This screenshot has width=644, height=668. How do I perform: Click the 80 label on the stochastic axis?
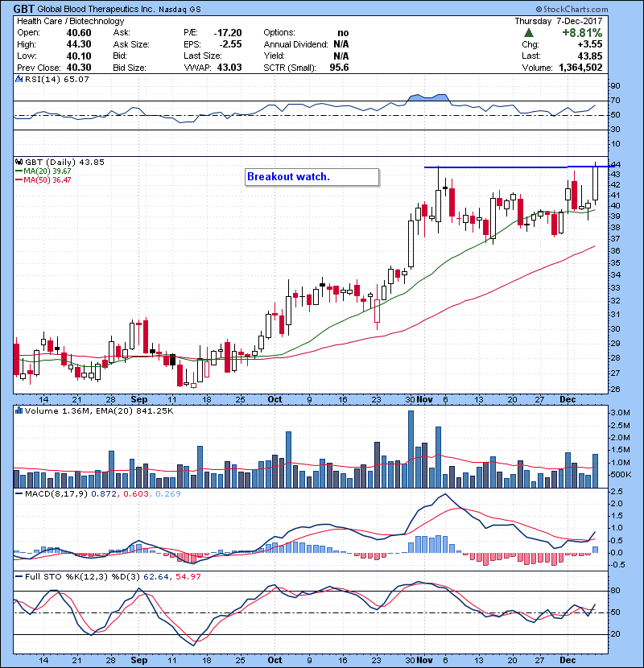tap(616, 591)
